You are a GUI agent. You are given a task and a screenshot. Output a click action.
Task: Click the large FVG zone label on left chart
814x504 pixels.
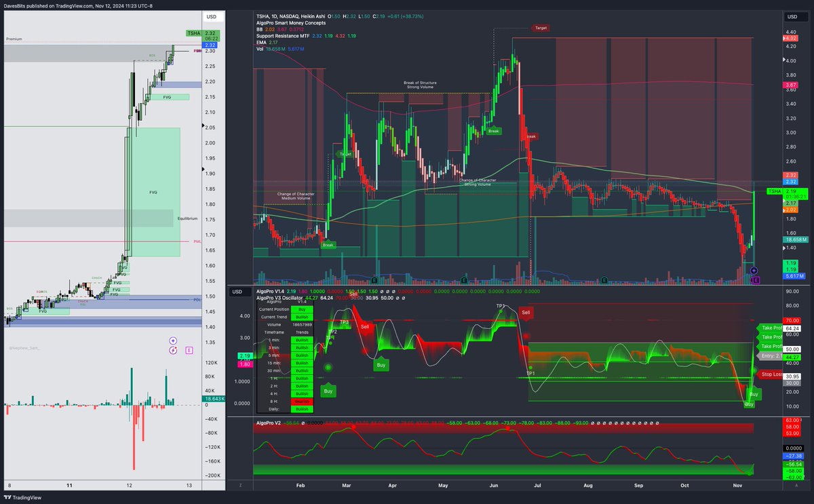pyautogui.click(x=153, y=192)
